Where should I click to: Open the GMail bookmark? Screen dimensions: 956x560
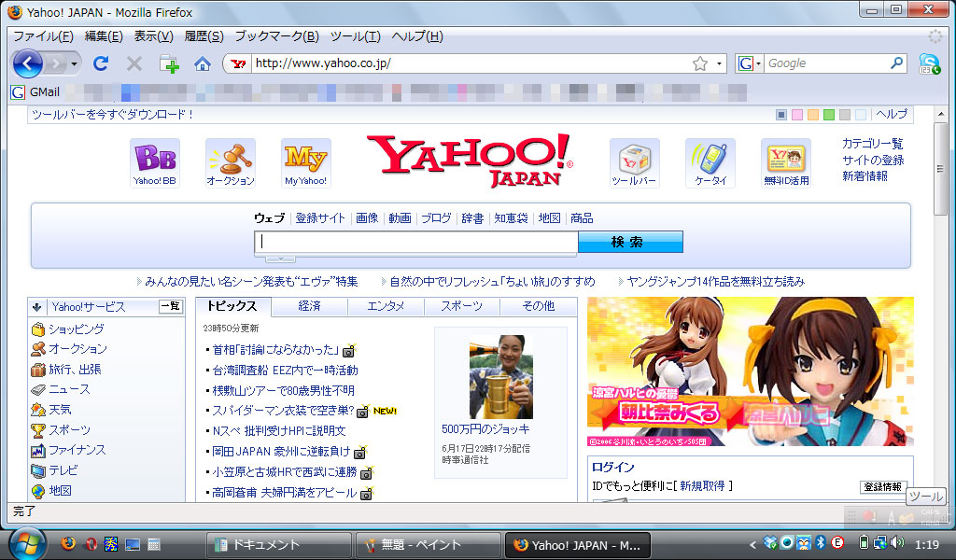36,92
